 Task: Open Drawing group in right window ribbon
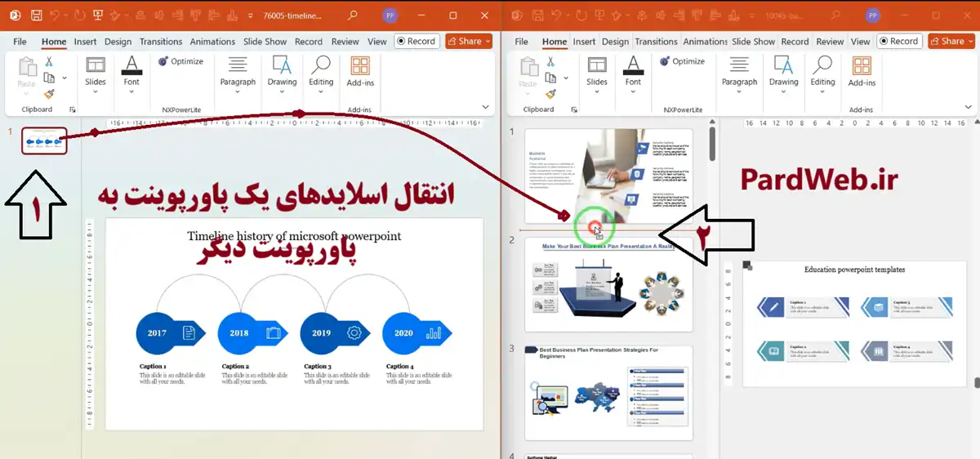[783, 74]
